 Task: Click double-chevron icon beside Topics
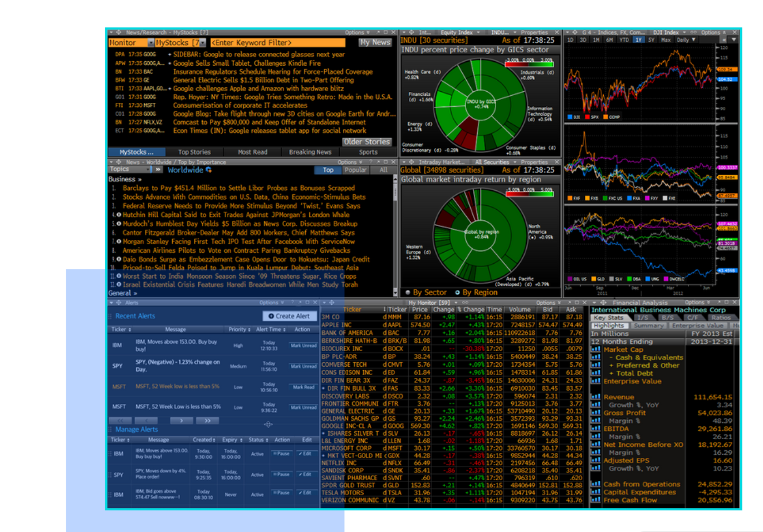pyautogui.click(x=158, y=169)
